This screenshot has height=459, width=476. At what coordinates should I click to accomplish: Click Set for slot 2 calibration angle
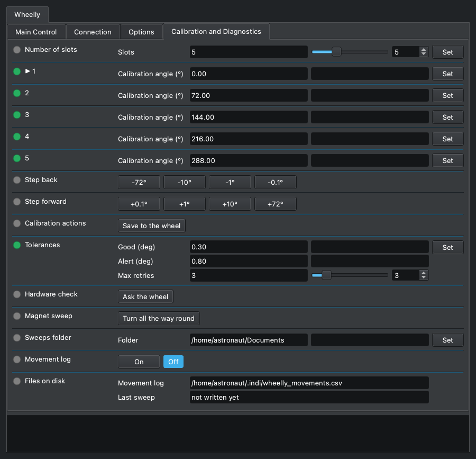pyautogui.click(x=447, y=95)
